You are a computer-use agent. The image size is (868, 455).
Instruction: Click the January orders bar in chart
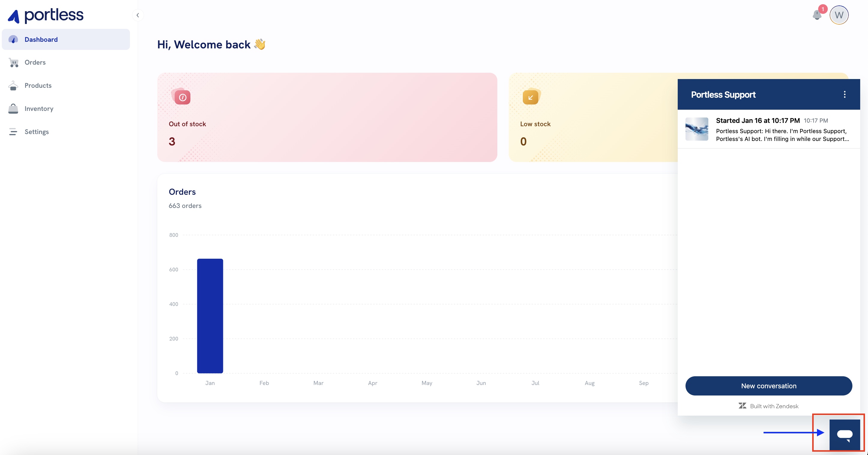pyautogui.click(x=210, y=316)
